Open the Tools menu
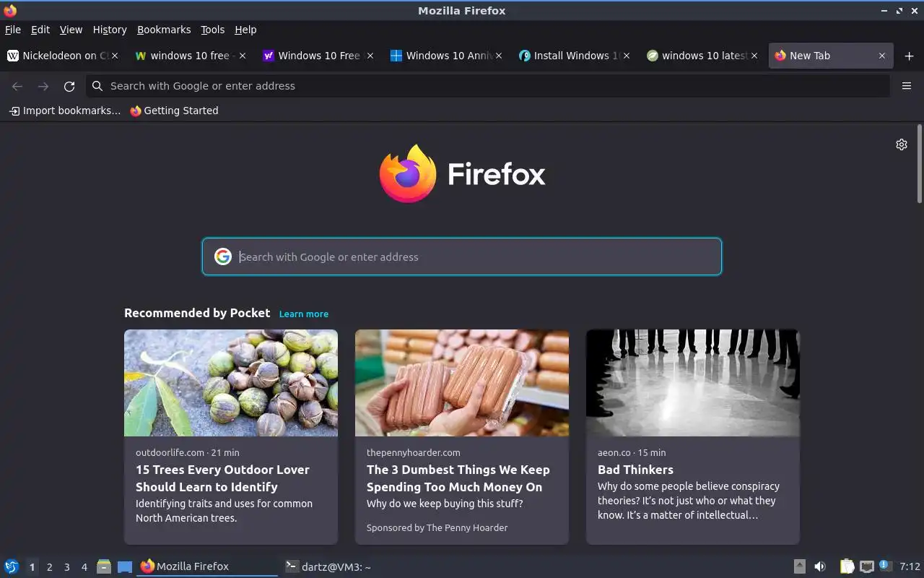The height and width of the screenshot is (578, 924). (212, 30)
